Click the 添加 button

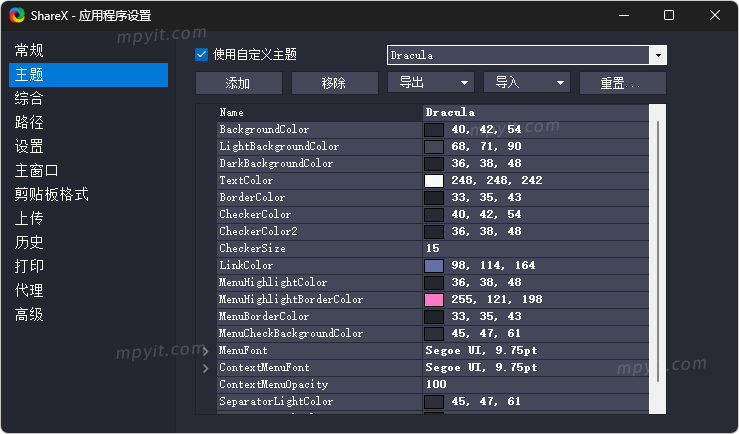pos(239,83)
